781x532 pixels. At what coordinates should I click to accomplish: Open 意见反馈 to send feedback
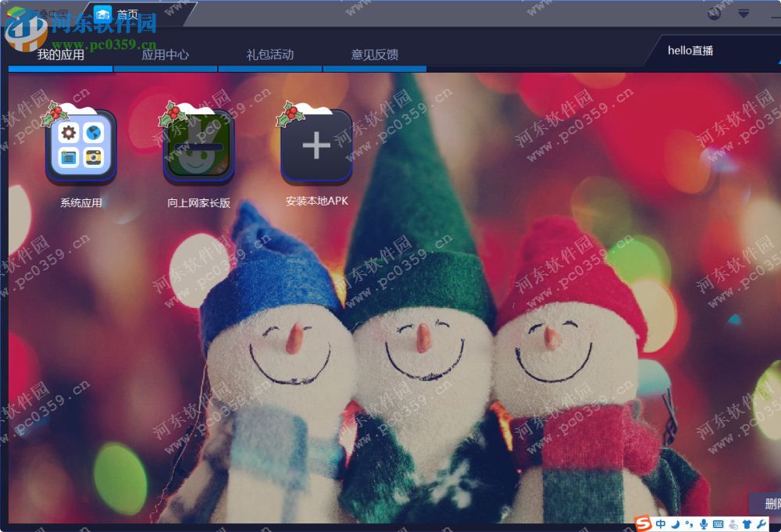[x=374, y=54]
